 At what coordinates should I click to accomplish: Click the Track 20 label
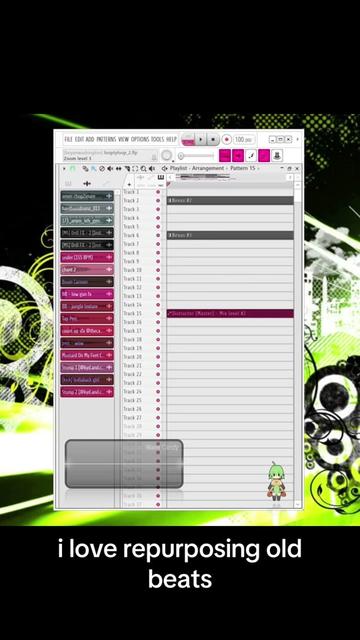[132, 357]
